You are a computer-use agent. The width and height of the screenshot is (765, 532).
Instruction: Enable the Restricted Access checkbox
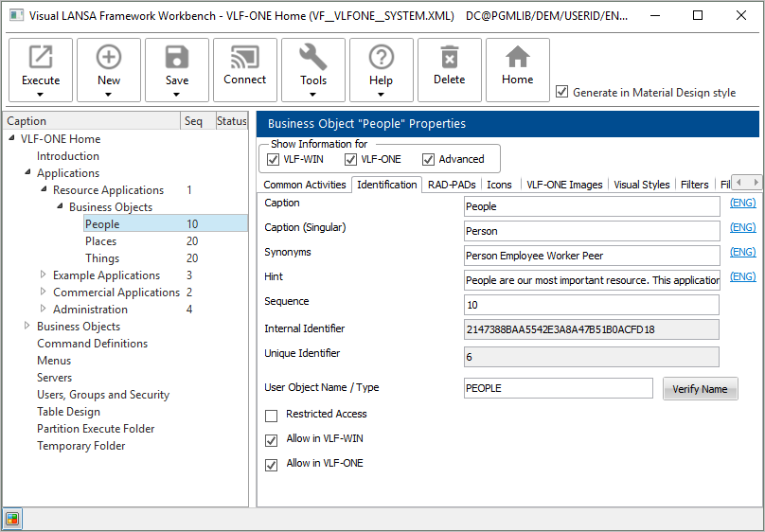click(272, 416)
